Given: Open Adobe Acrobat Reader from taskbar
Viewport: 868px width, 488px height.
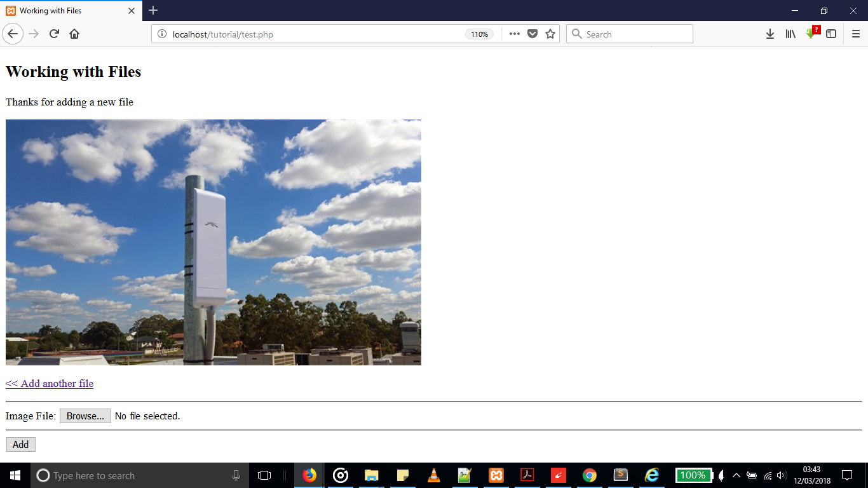Looking at the screenshot, I should pyautogui.click(x=527, y=475).
